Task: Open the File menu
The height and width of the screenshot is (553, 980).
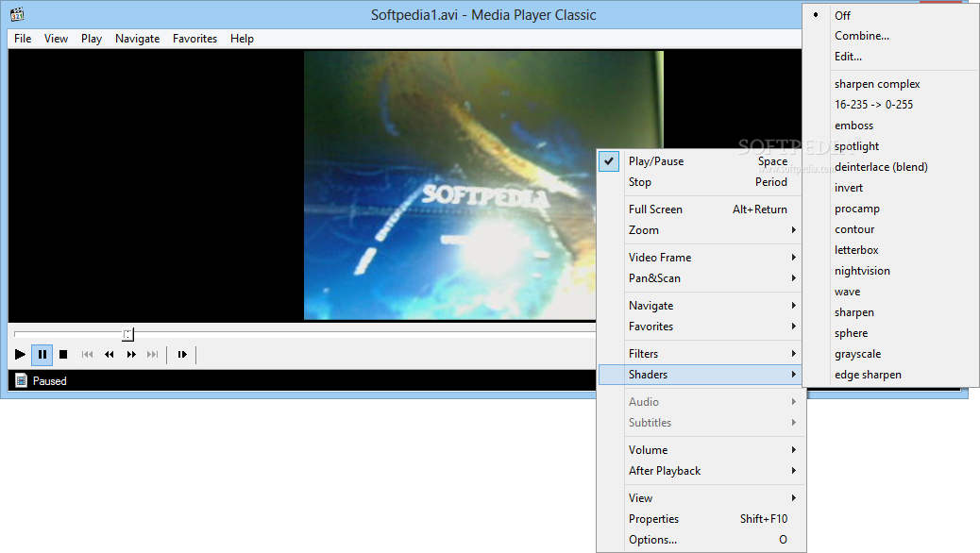Action: [x=23, y=39]
